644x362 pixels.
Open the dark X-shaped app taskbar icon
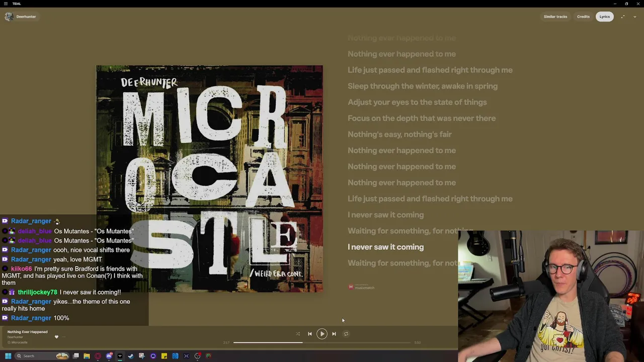pyautogui.click(x=186, y=356)
